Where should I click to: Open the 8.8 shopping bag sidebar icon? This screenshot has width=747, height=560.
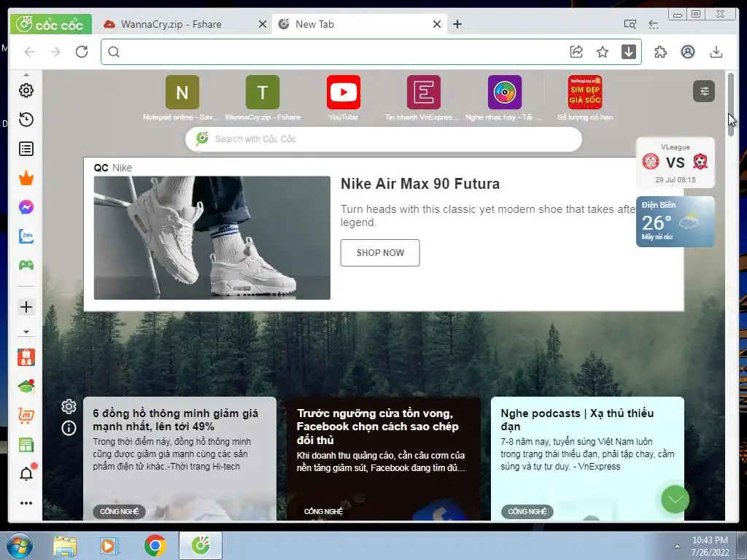coord(26,357)
